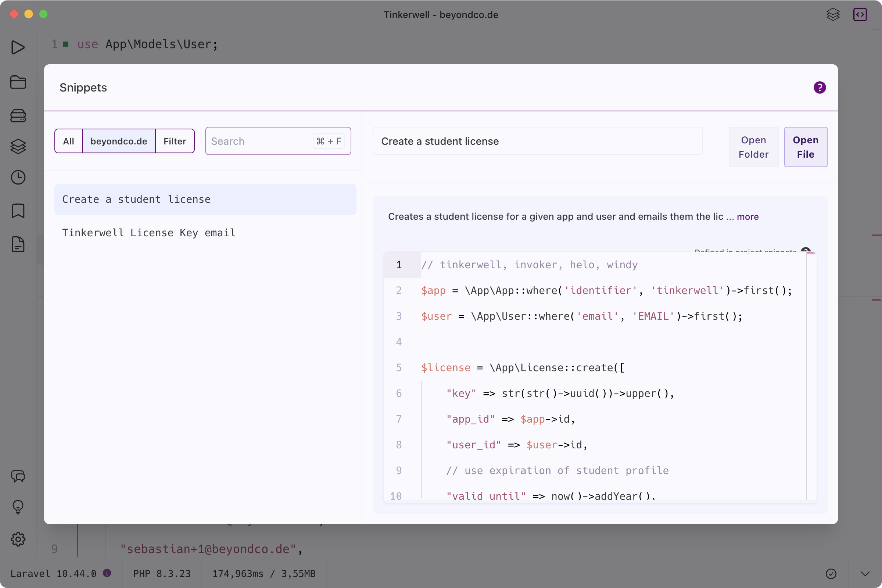Click the '$user' line 3 of snippet
882x588 pixels.
582,316
